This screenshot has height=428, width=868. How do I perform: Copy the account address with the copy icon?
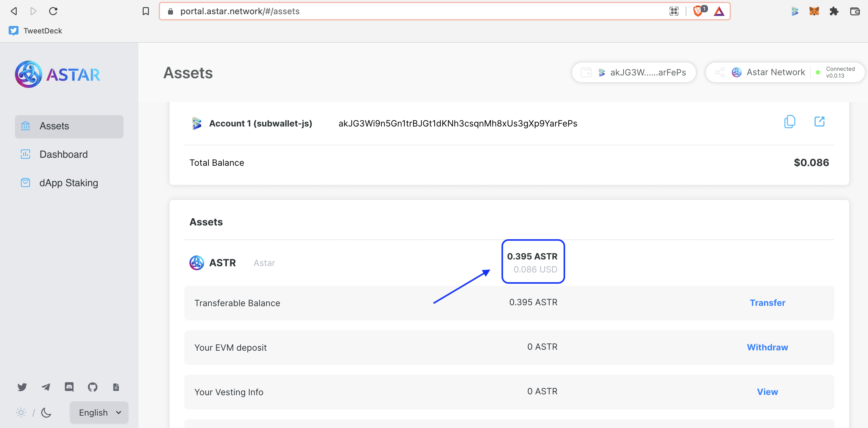tap(790, 122)
